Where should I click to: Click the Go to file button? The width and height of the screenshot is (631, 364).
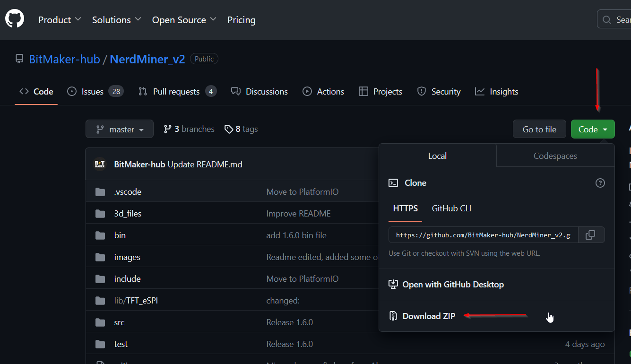(x=539, y=129)
